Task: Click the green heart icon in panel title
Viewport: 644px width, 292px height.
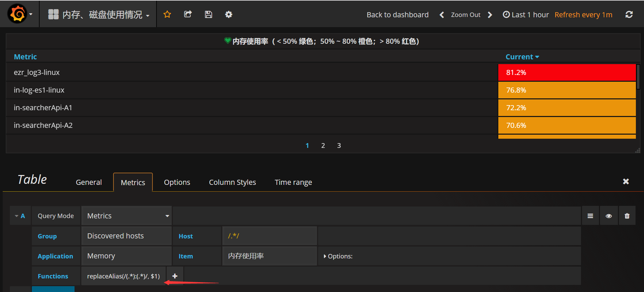Action: [228, 41]
